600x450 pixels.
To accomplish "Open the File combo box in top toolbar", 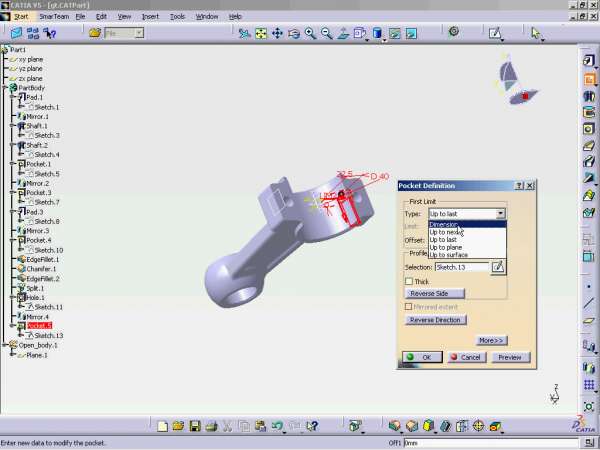I will tap(124, 33).
